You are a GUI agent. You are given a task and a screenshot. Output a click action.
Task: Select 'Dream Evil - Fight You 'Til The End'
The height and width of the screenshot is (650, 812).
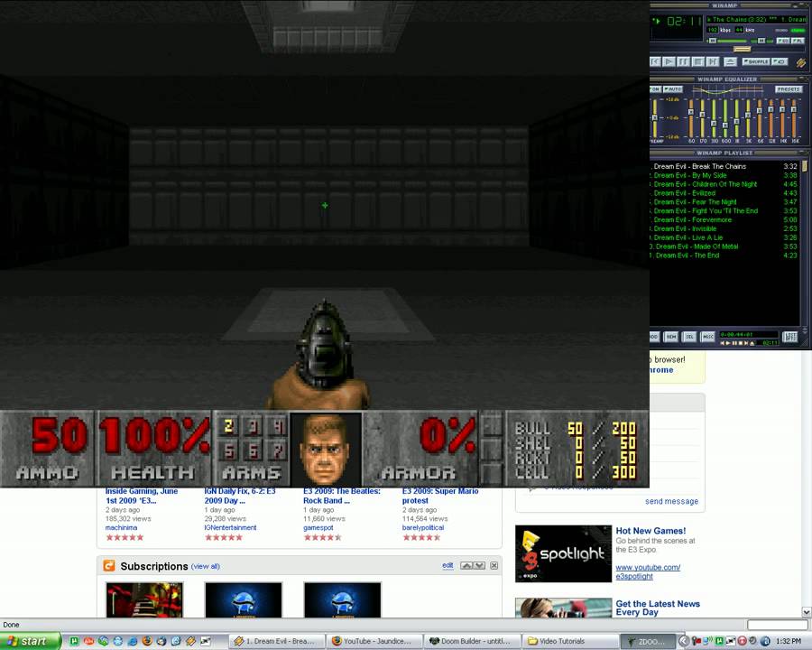tap(724, 211)
